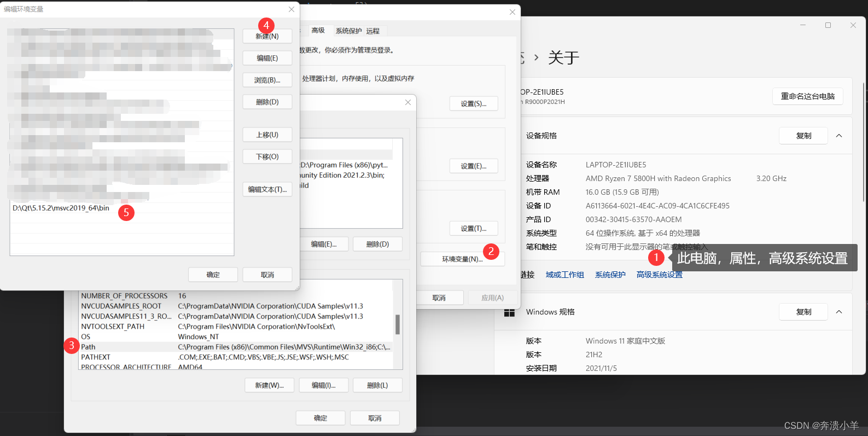This screenshot has width=868, height=436.
Task: Click the 删除(D) button in edit variable dialog
Action: (267, 102)
